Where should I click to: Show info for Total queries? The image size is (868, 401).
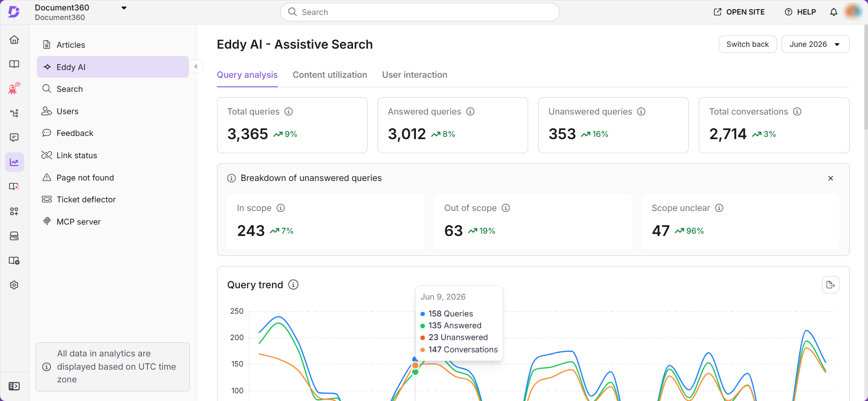[288, 111]
